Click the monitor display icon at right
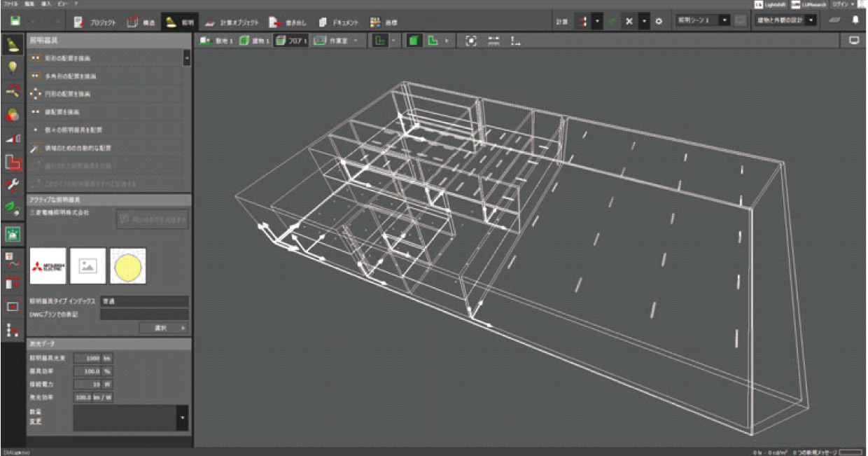 tap(853, 41)
